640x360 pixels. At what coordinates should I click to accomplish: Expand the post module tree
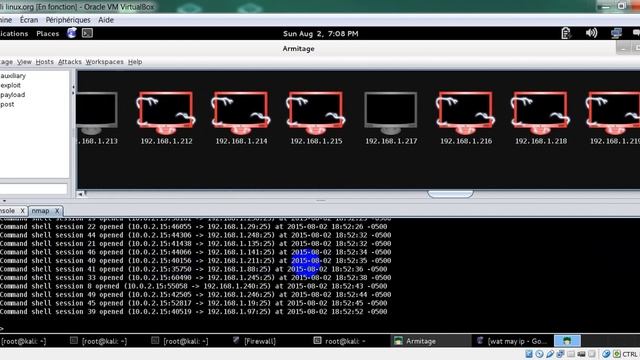click(7, 104)
